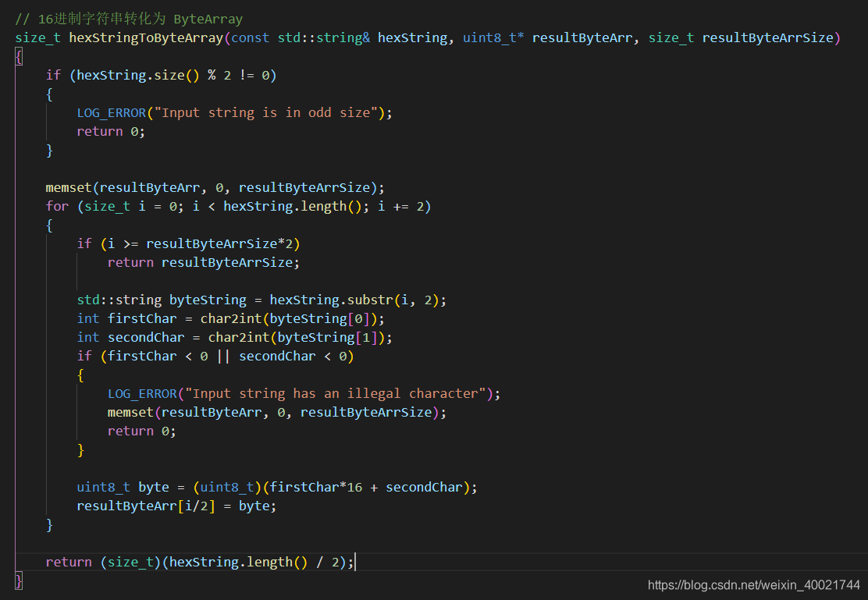This screenshot has width=868, height=600.
Task: Click the expression firstChar*16 + secondChar
Action: point(365,487)
